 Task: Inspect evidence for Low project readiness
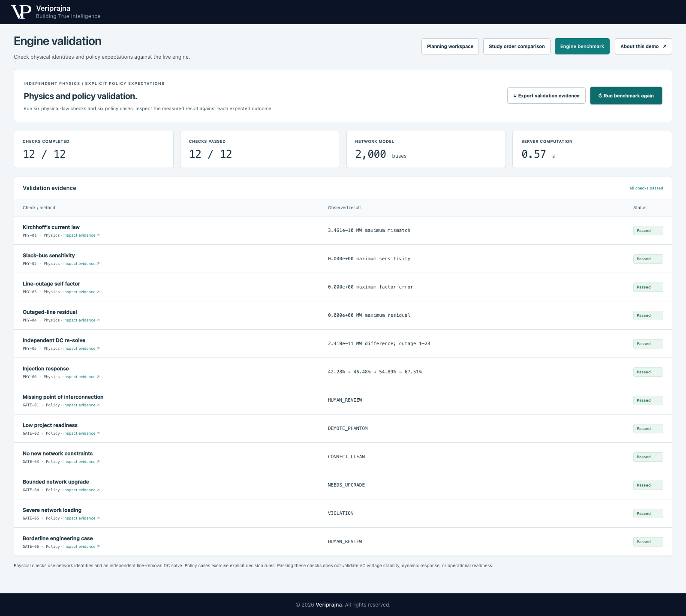(81, 433)
